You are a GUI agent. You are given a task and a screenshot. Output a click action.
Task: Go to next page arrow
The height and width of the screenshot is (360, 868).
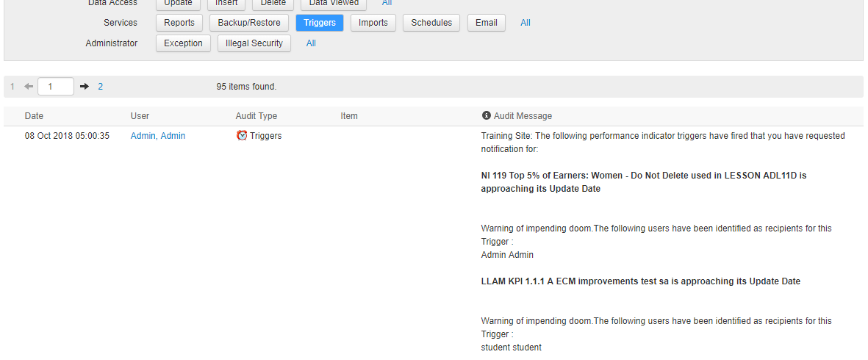point(84,86)
